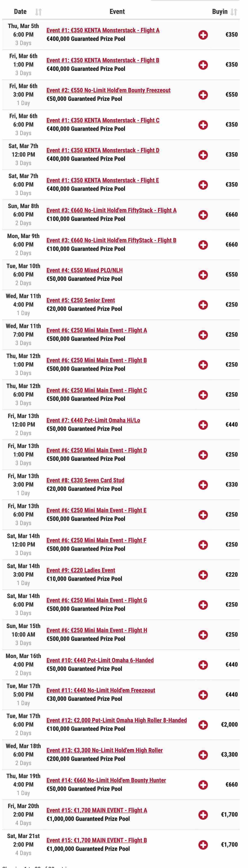Open Event #1 KENTA Monsterstack Flight C link
This screenshot has height=868, width=248.
click(x=103, y=120)
